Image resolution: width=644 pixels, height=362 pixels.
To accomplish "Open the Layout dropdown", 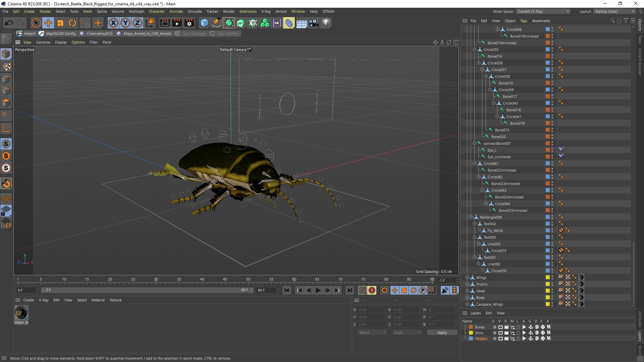I will pyautogui.click(x=614, y=11).
